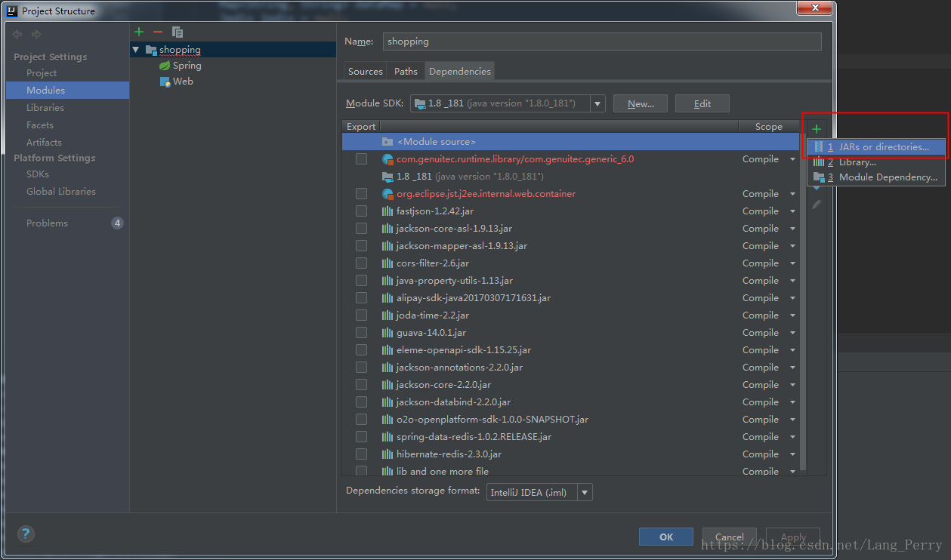
Task: Click library icon of com.genuitec.generic_6.0
Action: point(388,159)
